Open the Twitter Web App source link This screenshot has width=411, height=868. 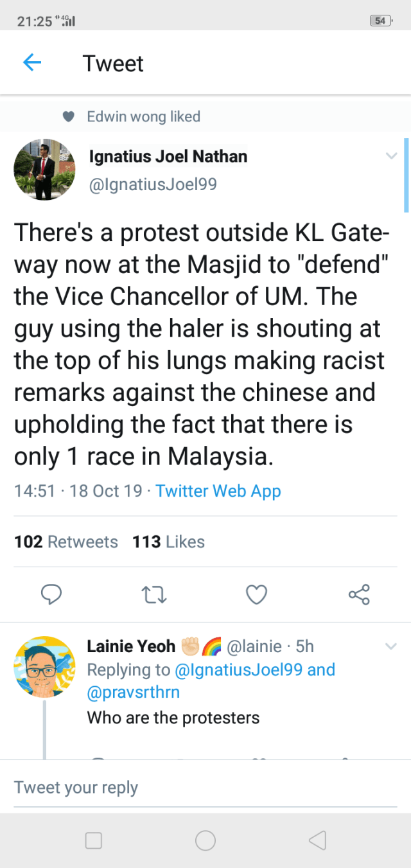pos(218,492)
